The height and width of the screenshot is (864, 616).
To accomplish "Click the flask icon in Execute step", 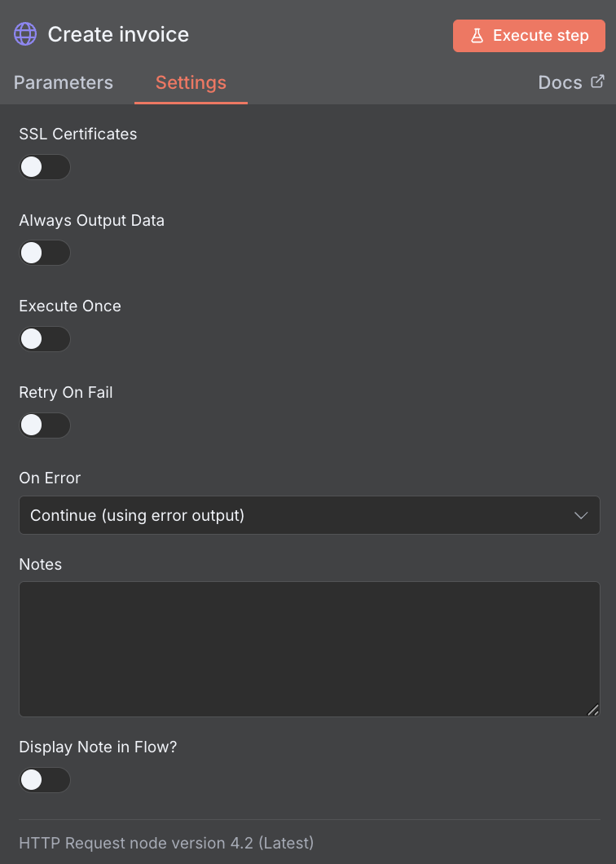I will click(x=477, y=36).
